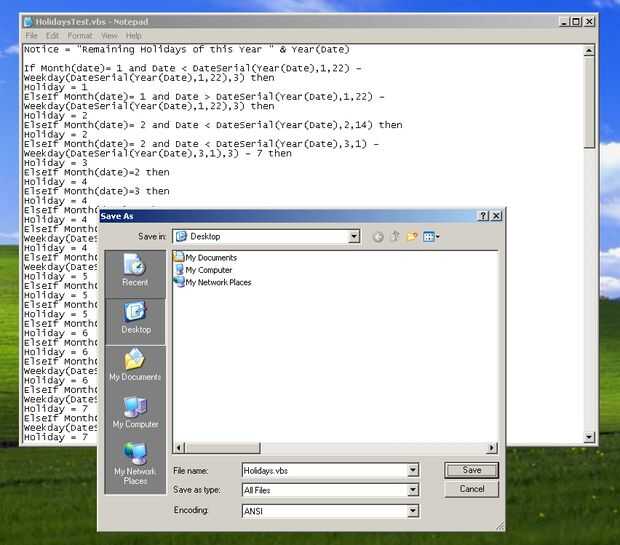
Task: Click the Cancel button
Action: click(471, 489)
